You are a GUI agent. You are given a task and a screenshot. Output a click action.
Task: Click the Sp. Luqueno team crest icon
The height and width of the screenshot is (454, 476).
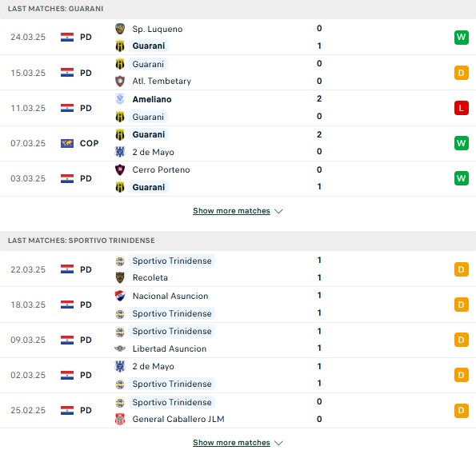pyautogui.click(x=120, y=29)
